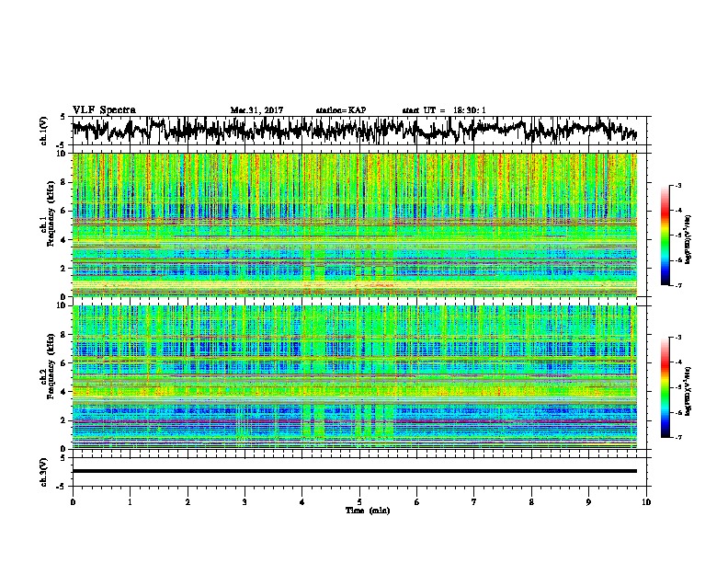Click the "-3" label on ch.2 color bar
728x563 pixels.
[x=677, y=338]
